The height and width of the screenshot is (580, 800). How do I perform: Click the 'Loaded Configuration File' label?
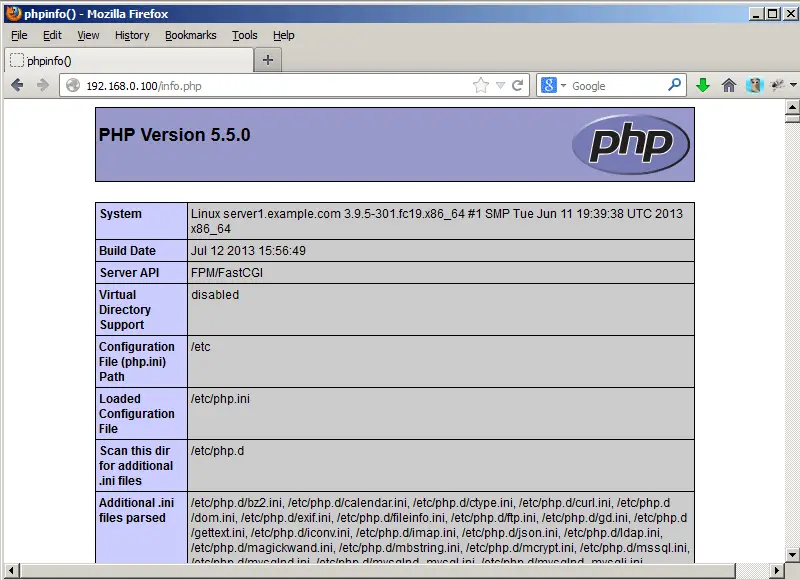(137, 414)
